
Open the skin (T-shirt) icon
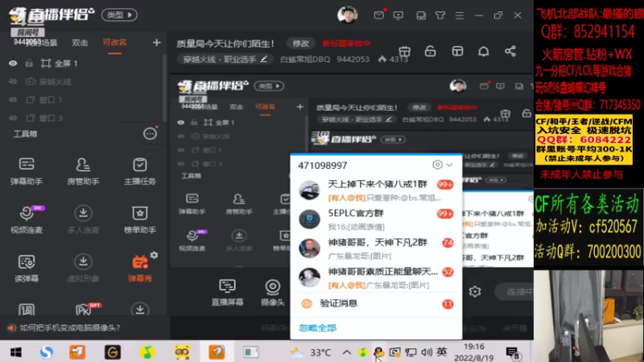pyautogui.click(x=440, y=15)
